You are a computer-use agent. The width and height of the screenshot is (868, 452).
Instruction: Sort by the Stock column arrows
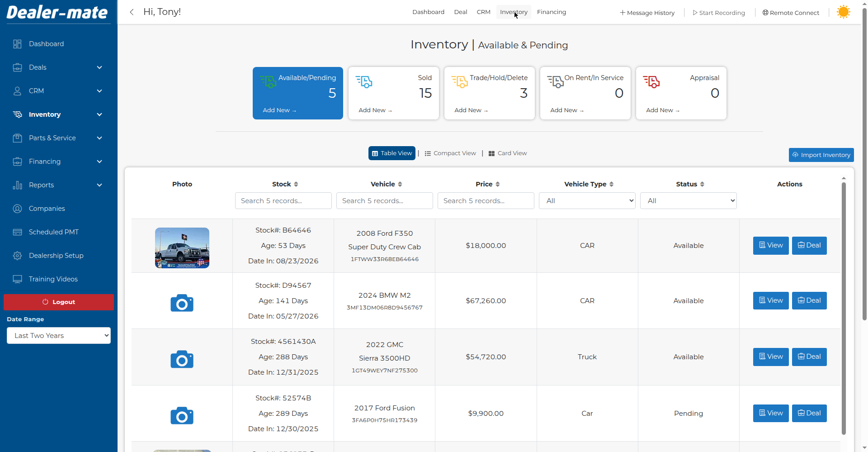click(296, 184)
